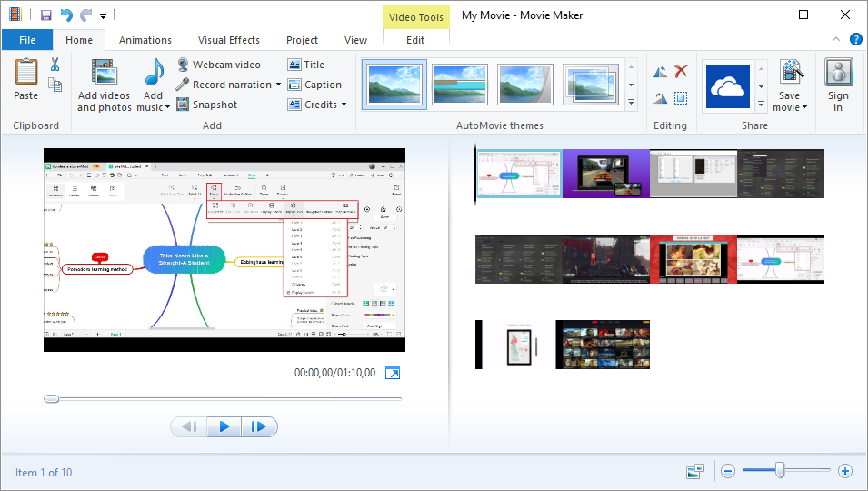Click the Add music note icon
868x491 pixels.
coord(155,73)
